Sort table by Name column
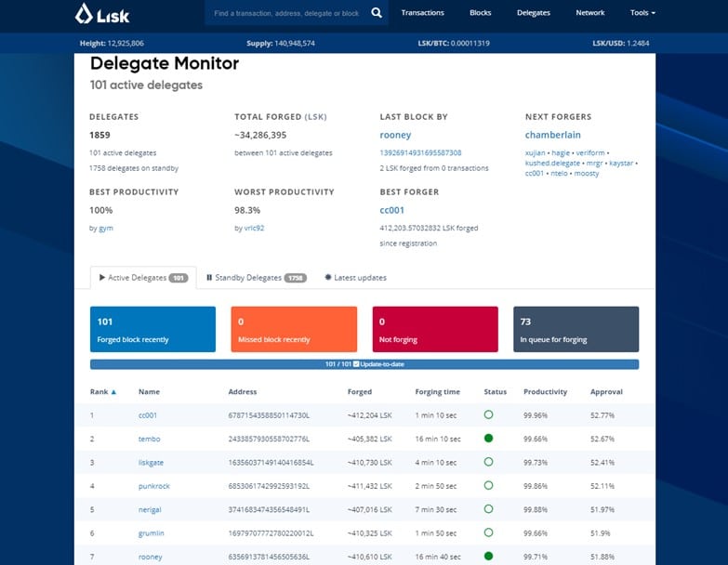This screenshot has width=728, height=565. 149,392
